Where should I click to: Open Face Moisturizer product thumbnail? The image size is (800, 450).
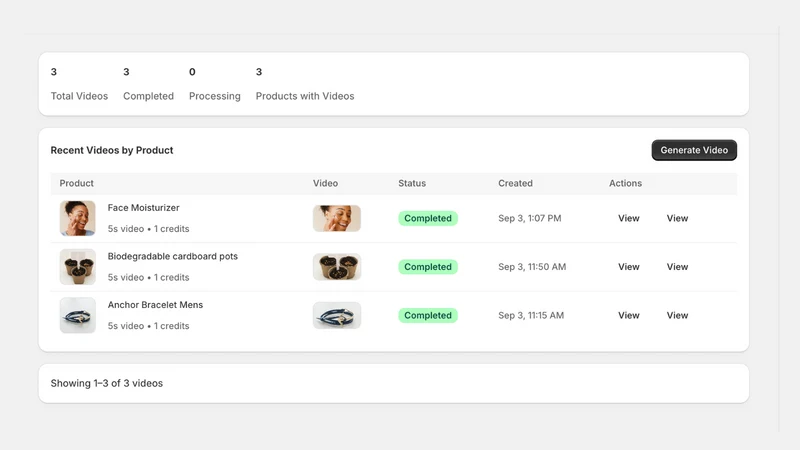pyautogui.click(x=78, y=218)
